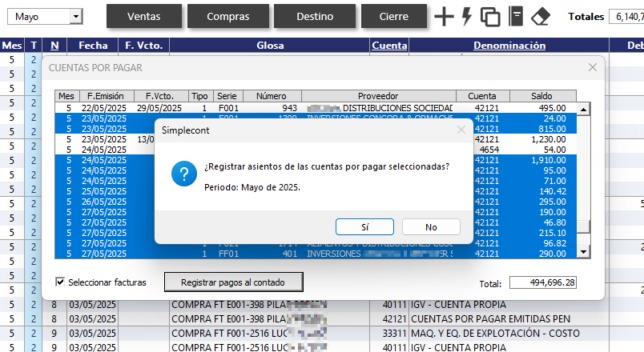Click the Ventas button
The height and width of the screenshot is (352, 644).
143,17
